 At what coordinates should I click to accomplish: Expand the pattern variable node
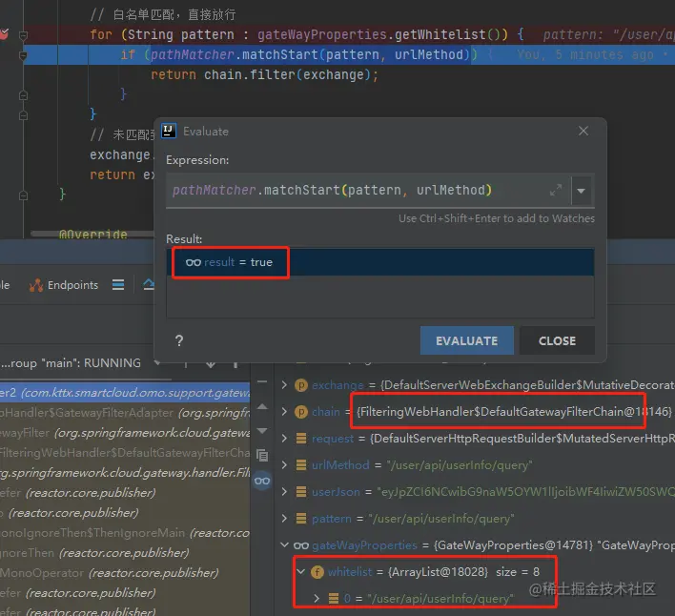(x=284, y=519)
